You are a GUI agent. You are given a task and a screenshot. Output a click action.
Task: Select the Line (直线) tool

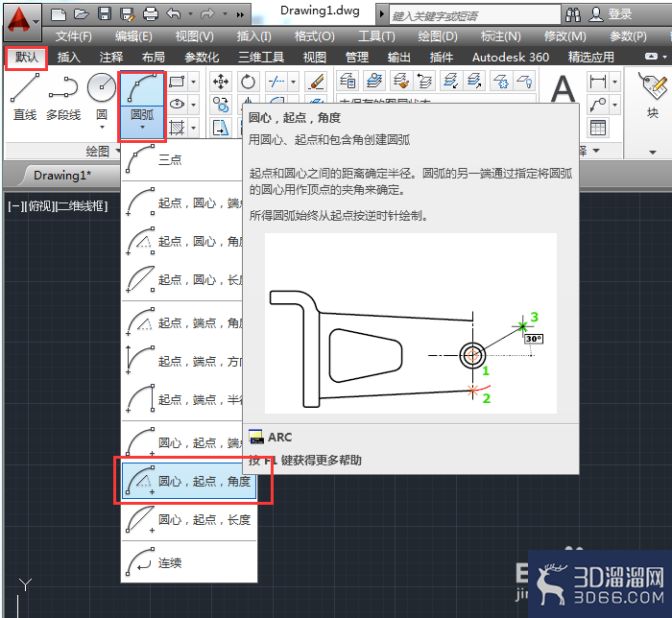tap(25, 97)
